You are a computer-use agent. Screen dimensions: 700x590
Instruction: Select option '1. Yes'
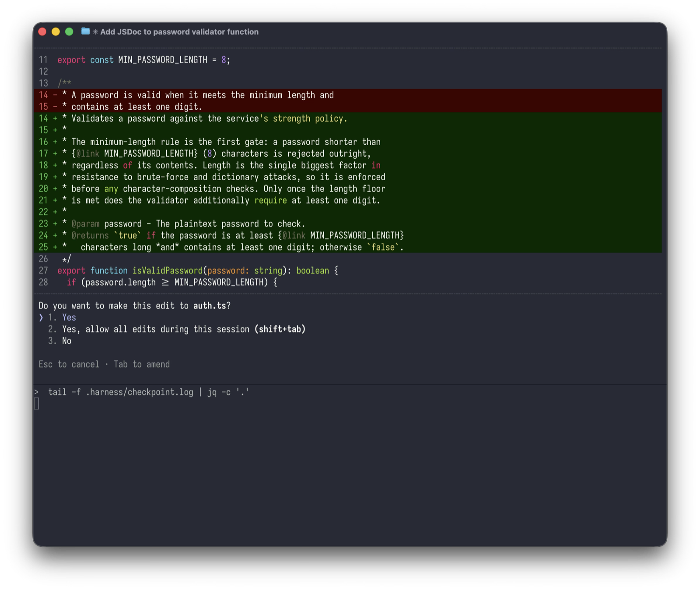coord(62,318)
